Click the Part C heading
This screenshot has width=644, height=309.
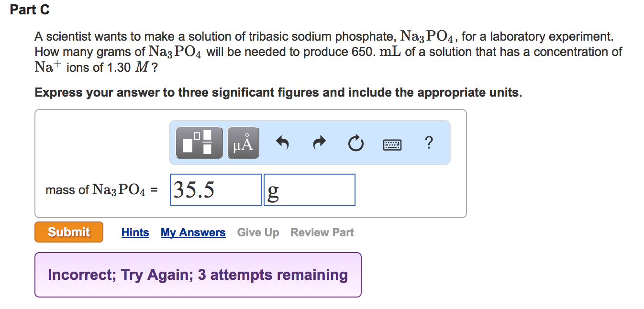(x=30, y=10)
